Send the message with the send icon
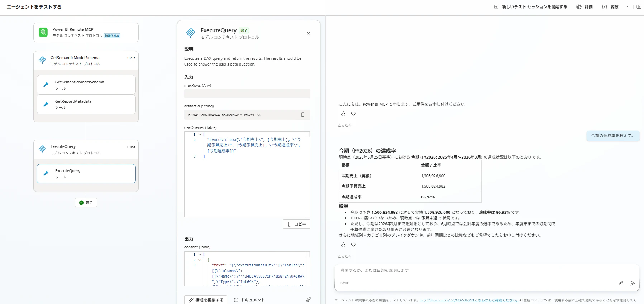Screen dimensions: 644x304 [x=633, y=283]
